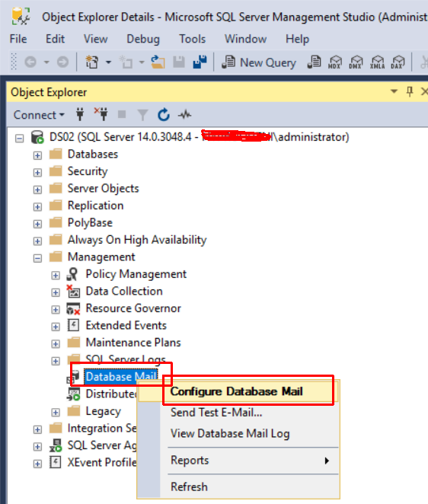The width and height of the screenshot is (428, 504).
Task: Click the DMX query icon
Action: coord(356,62)
